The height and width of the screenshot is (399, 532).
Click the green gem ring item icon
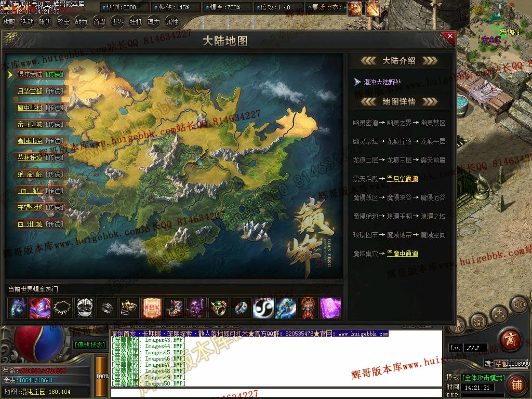[x=218, y=308]
